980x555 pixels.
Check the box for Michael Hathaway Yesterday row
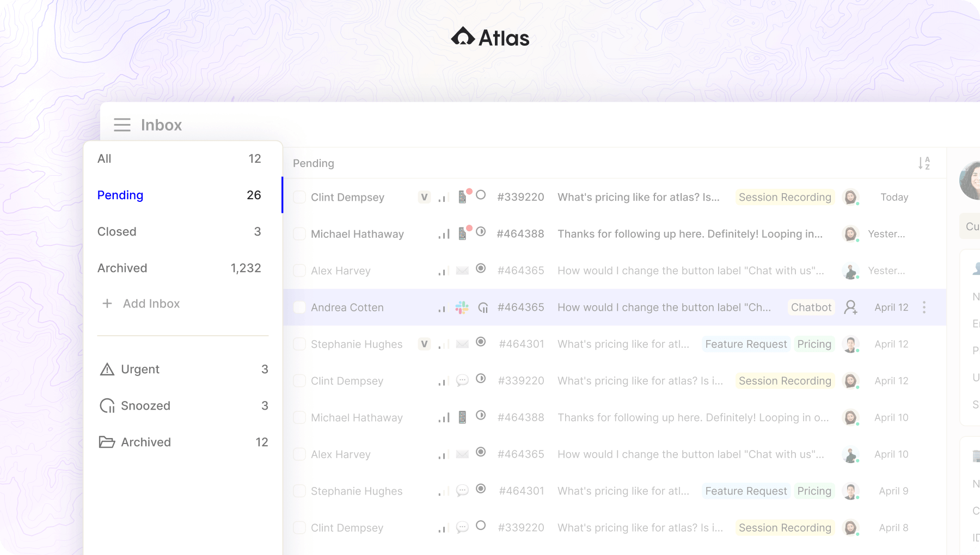click(x=299, y=234)
